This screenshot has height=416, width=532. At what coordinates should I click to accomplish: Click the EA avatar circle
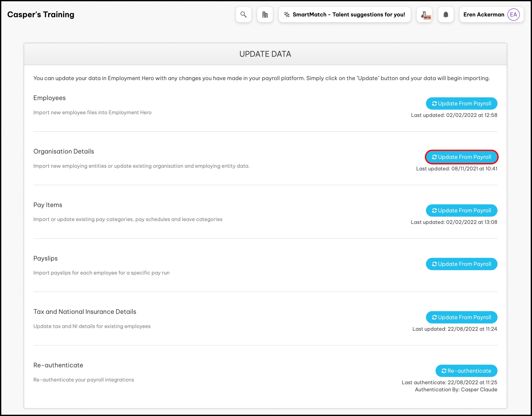pyautogui.click(x=513, y=15)
